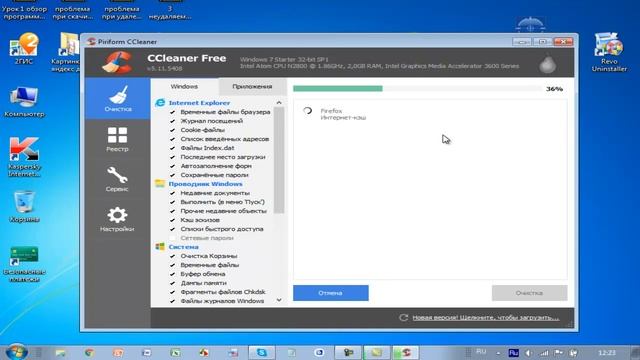
Task: Select the Kaspersky Internet Security desktop shortcut
Action: 24,157
